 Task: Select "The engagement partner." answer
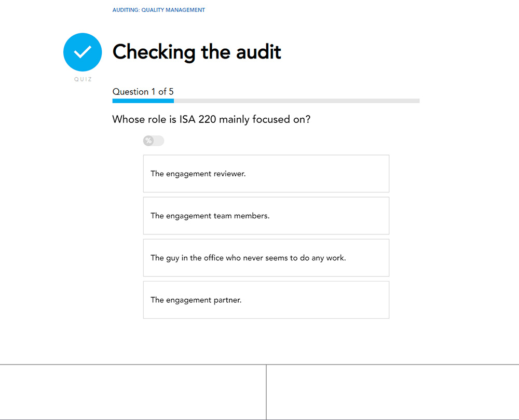coord(266,300)
